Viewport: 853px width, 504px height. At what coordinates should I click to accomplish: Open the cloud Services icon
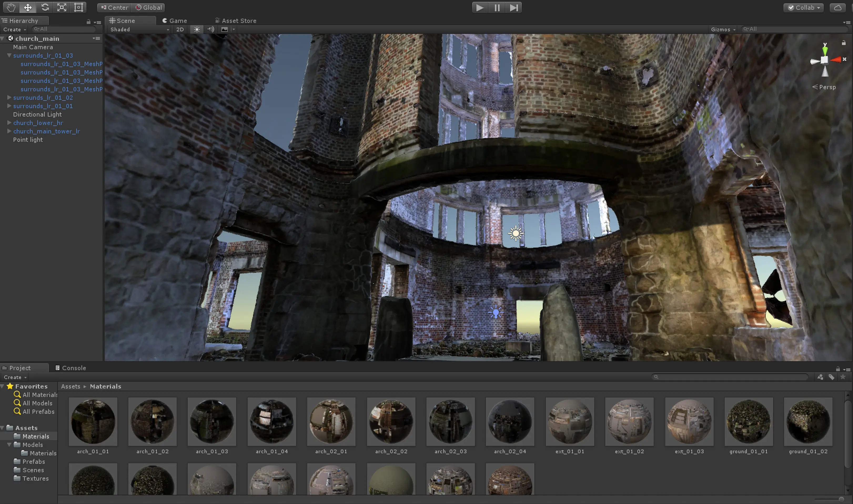click(837, 7)
